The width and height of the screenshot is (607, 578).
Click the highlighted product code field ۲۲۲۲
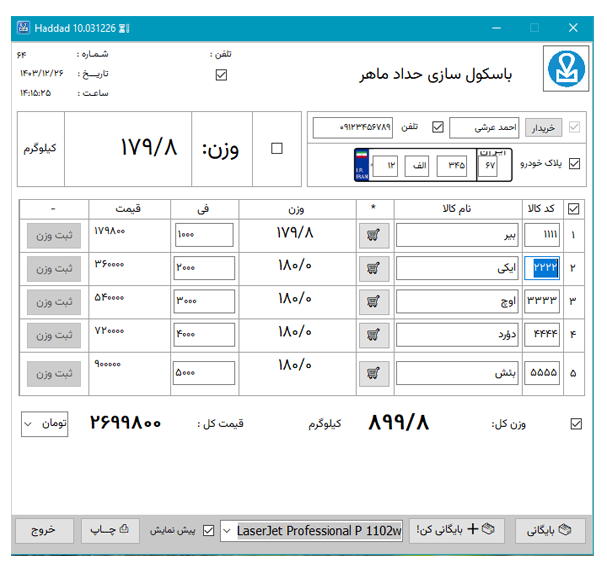coord(542,268)
